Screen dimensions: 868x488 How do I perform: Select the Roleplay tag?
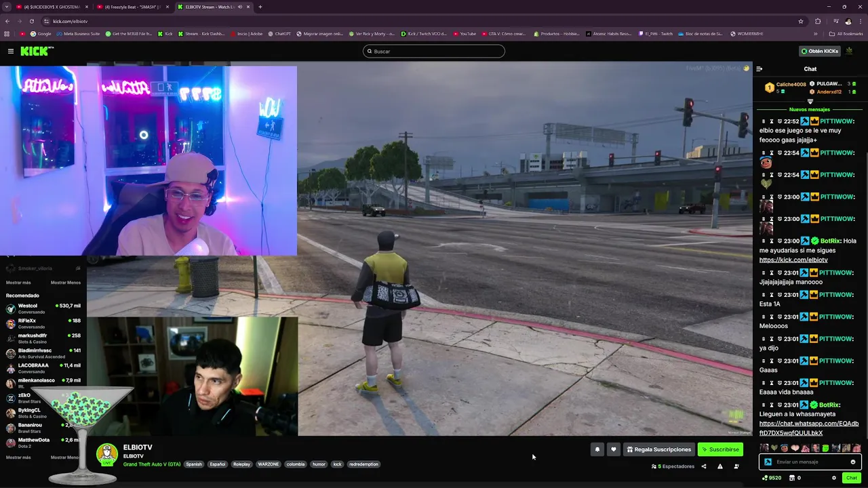pos(241,464)
